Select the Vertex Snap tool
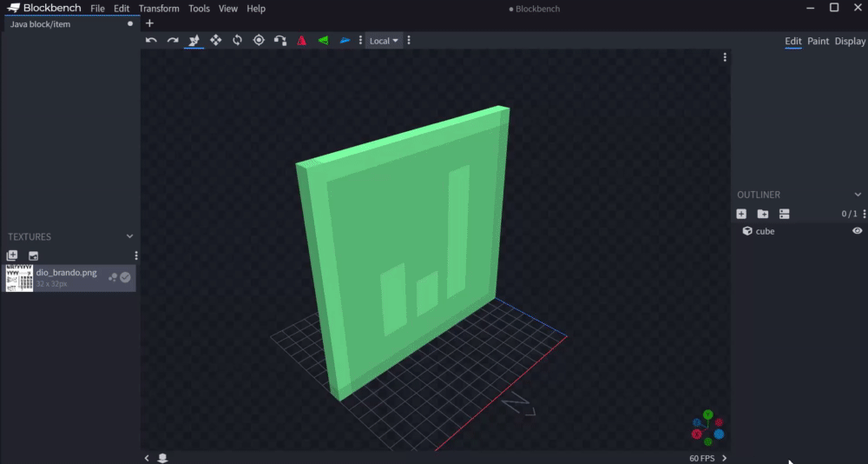The image size is (868, 464). [280, 41]
